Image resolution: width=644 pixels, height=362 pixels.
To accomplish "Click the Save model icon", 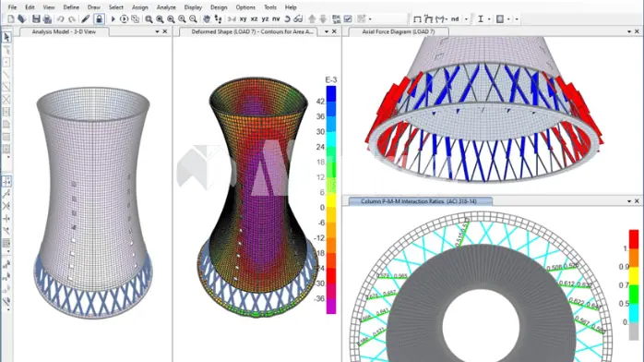I will tap(36, 18).
